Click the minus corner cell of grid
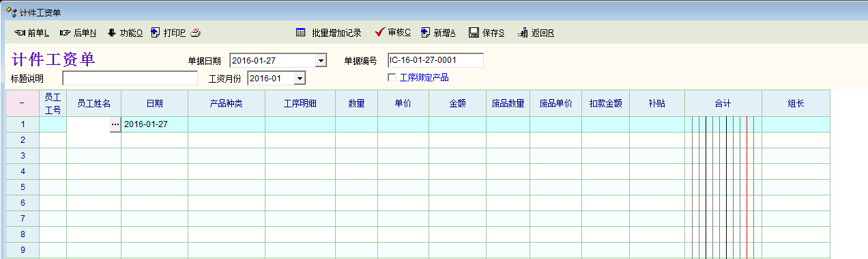Viewport: 868px width, 259px height. coord(22,103)
